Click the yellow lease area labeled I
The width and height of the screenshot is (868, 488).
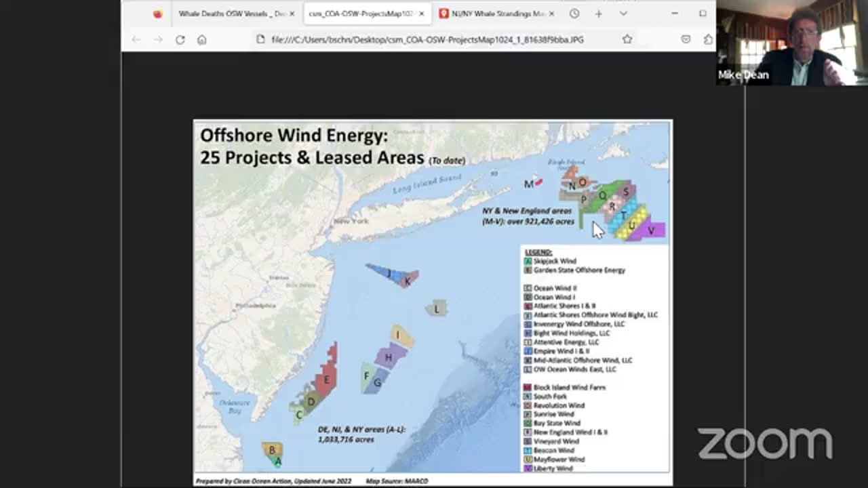(x=400, y=335)
